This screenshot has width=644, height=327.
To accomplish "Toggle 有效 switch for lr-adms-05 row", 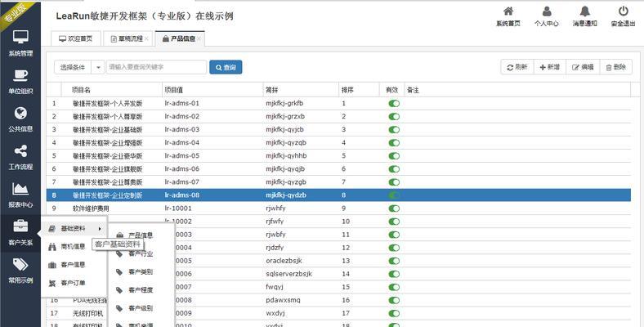I will click(393, 156).
